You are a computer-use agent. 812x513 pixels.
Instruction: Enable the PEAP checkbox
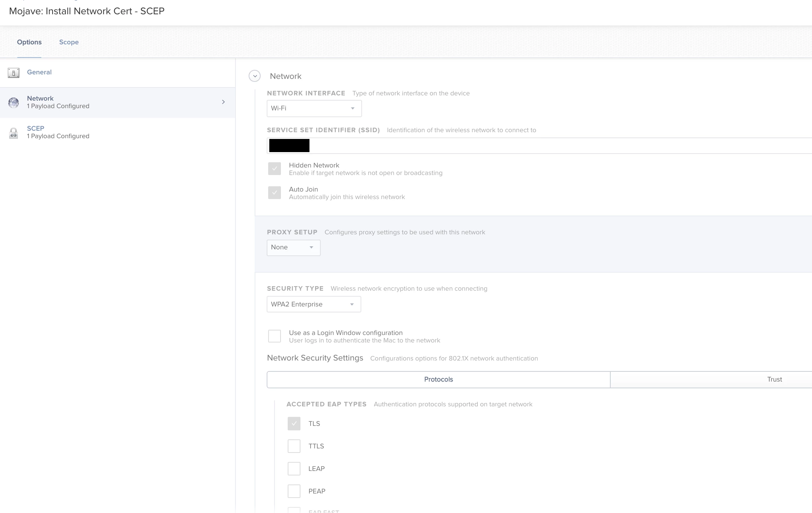(294, 491)
